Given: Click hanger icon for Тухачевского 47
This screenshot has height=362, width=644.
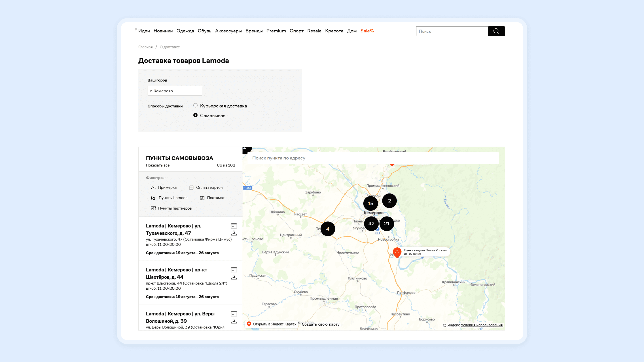Looking at the screenshot, I should coord(234,233).
